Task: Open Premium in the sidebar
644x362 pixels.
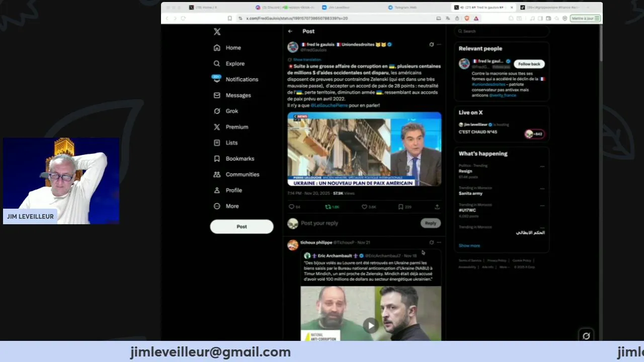Action: pyautogui.click(x=230, y=127)
